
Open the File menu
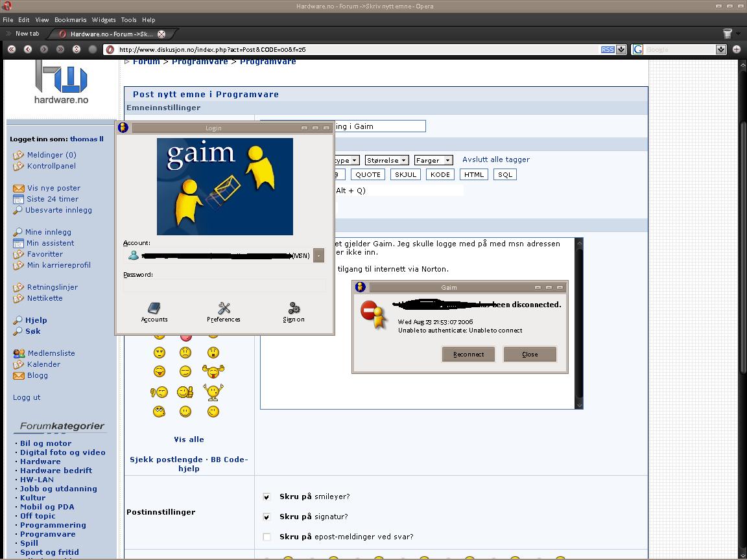point(8,20)
